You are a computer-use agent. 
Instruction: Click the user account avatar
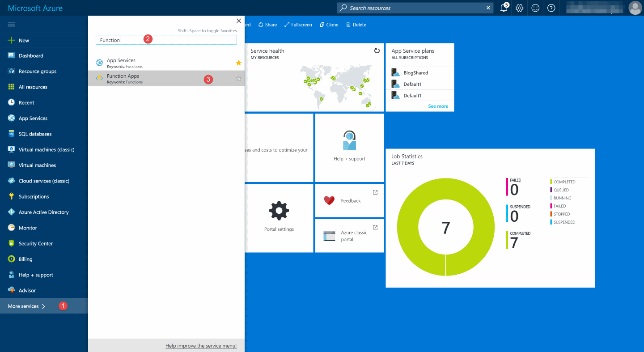[x=635, y=8]
